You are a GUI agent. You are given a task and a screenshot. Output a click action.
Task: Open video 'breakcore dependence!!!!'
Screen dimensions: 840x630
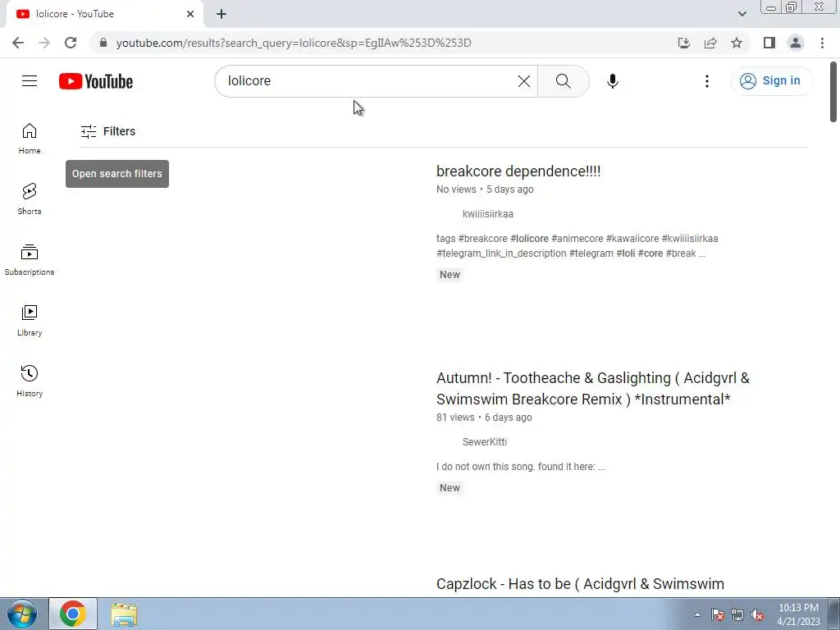pyautogui.click(x=518, y=171)
